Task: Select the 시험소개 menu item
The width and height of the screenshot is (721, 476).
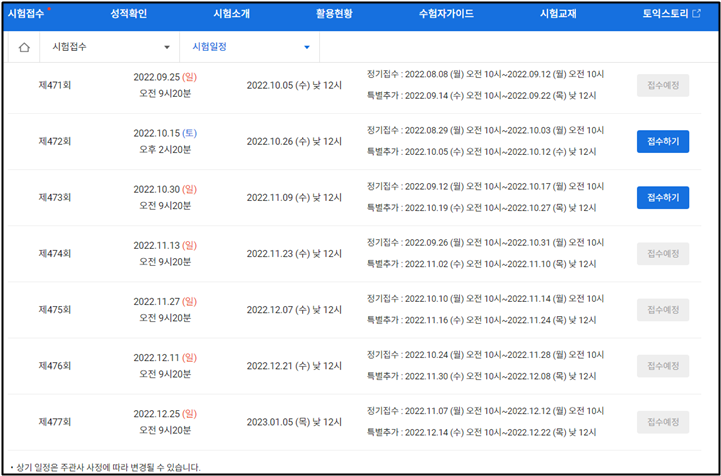Action: coord(232,14)
